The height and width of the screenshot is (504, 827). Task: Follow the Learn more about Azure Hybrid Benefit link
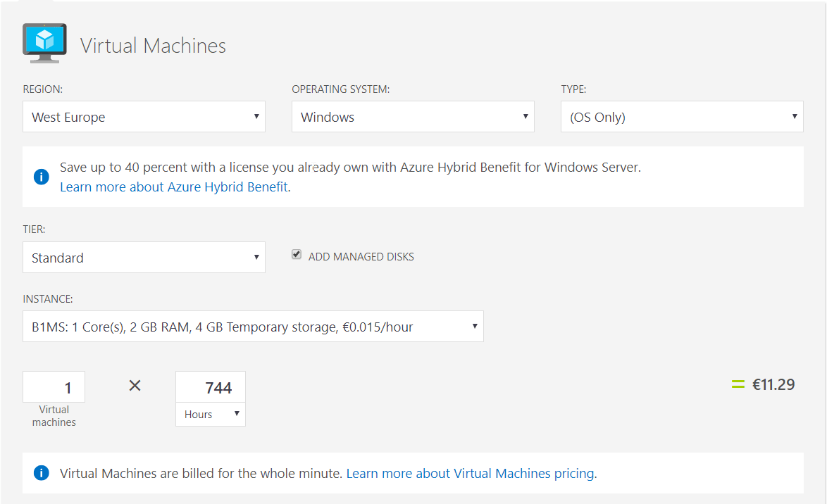(x=174, y=187)
